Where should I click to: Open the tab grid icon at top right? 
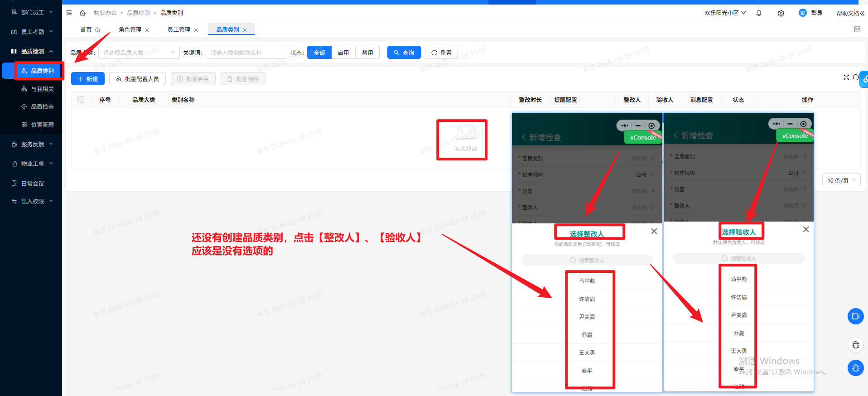click(857, 29)
